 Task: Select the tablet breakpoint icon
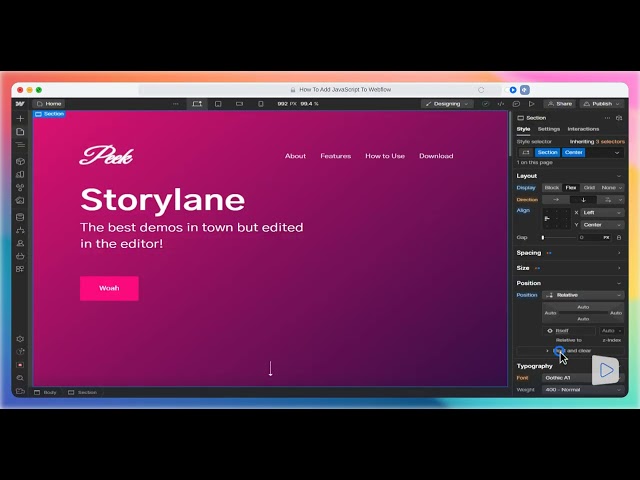point(218,104)
